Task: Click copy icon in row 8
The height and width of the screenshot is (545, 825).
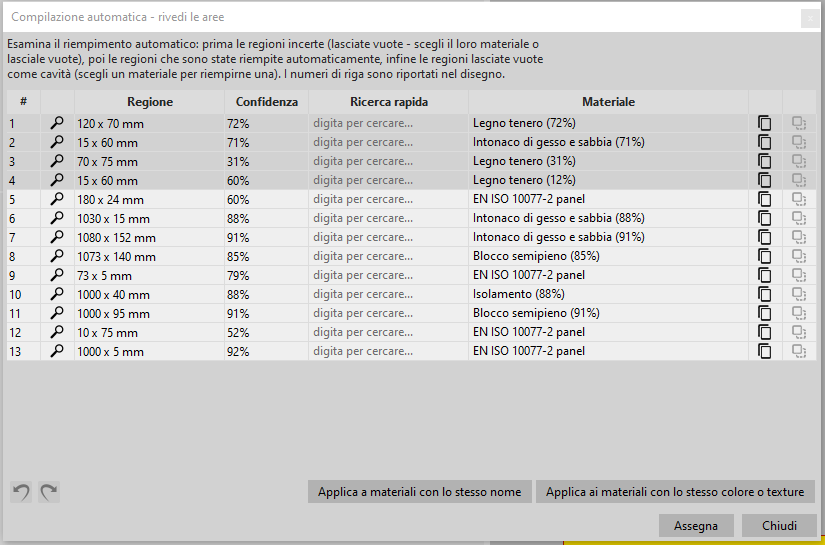Action: (x=764, y=256)
